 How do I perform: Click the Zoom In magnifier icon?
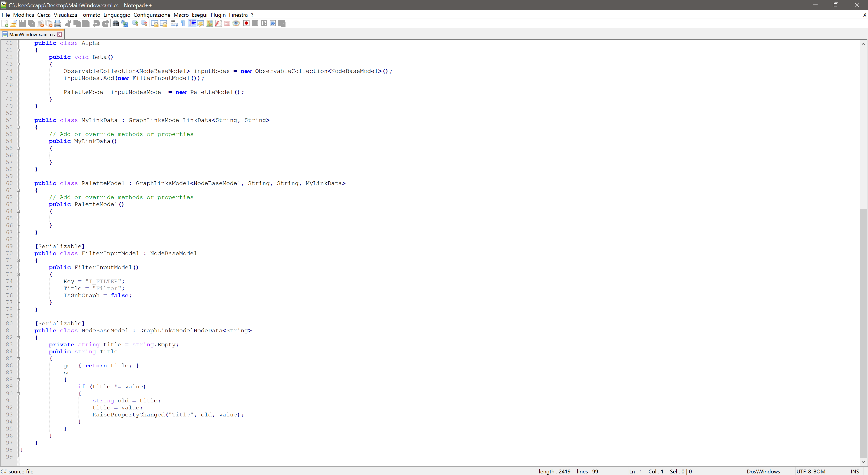(x=135, y=23)
